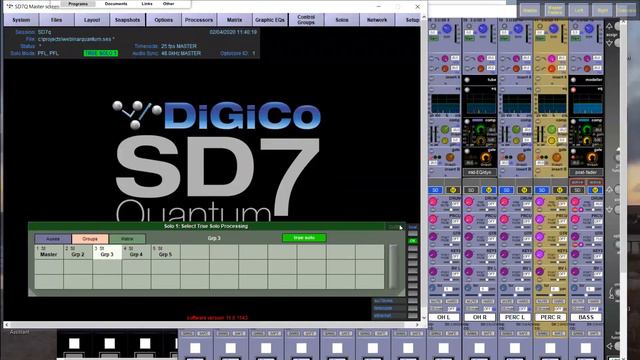Open the OH L EQ graph
This screenshot has width=640, height=360.
tap(445, 104)
